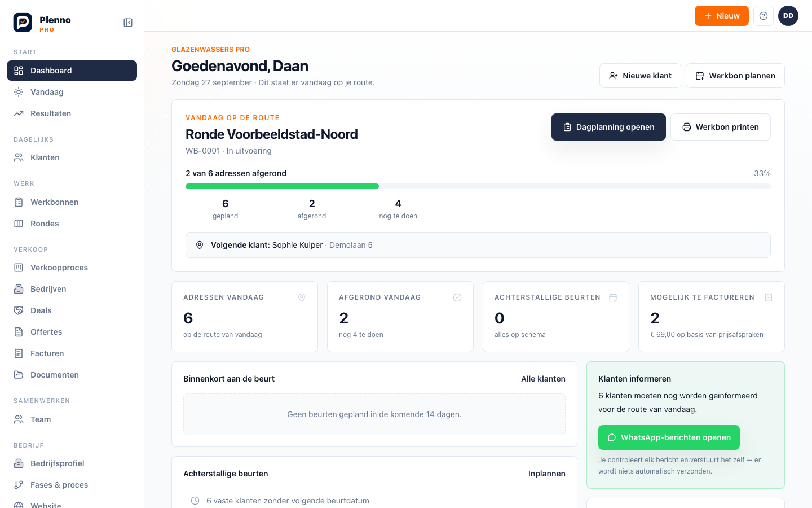812x508 pixels.
Task: Click the Ronde Voorbeeldstad-Noord heading
Action: (272, 134)
